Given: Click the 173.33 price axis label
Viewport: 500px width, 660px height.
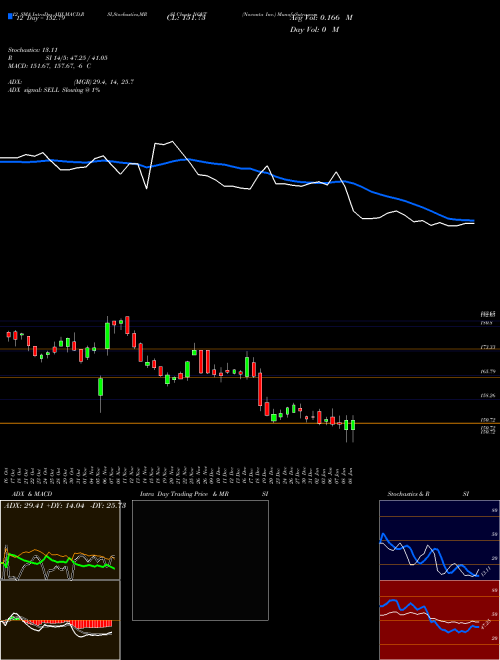Looking at the screenshot, I should pyautogui.click(x=488, y=347).
